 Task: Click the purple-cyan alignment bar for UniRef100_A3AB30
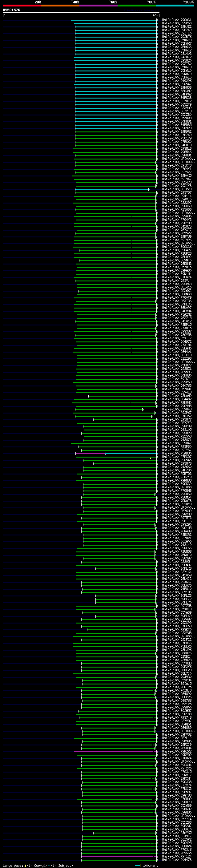point(117,454)
